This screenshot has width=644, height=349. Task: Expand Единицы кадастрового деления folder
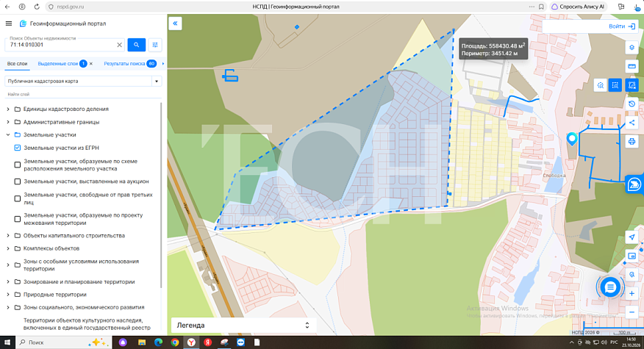click(8, 109)
